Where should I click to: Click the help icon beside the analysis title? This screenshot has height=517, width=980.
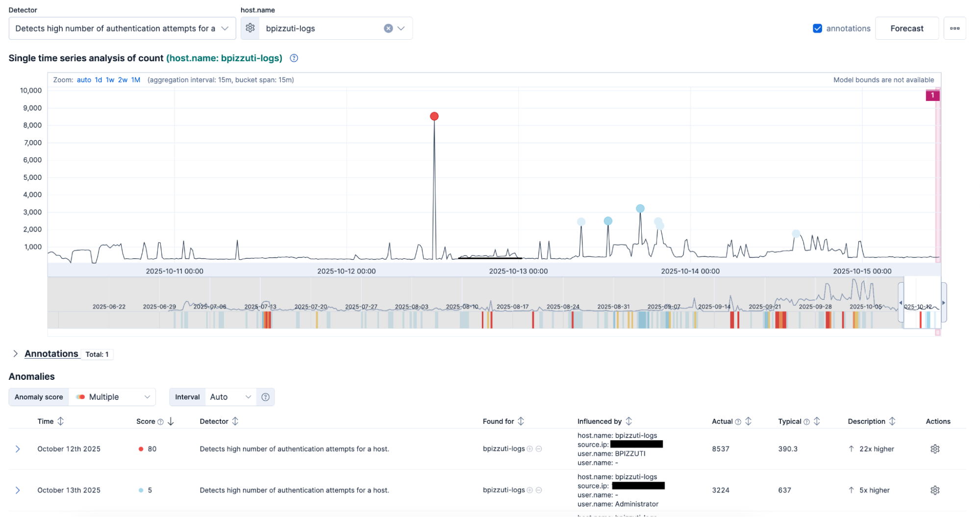point(293,58)
